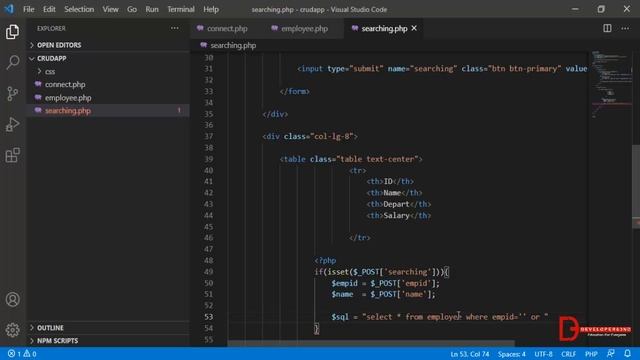This screenshot has width=640, height=360.
Task: Expand the Open Editors section
Action: click(x=59, y=45)
